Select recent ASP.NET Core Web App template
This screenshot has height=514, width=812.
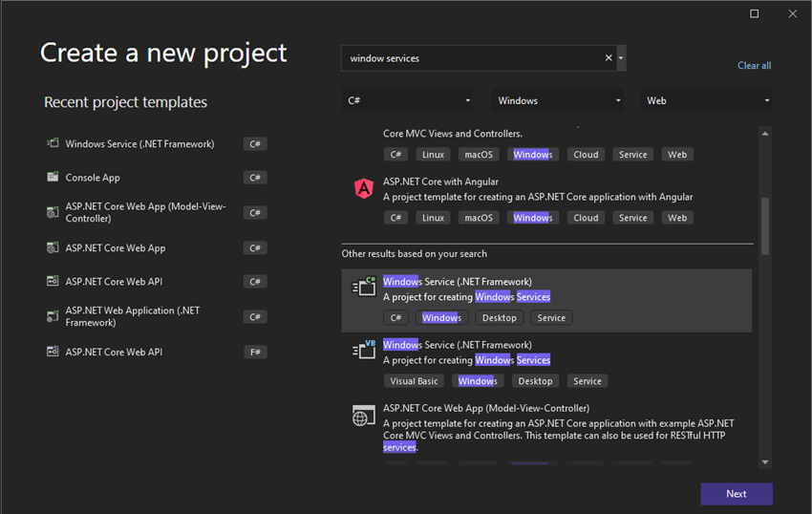point(116,247)
